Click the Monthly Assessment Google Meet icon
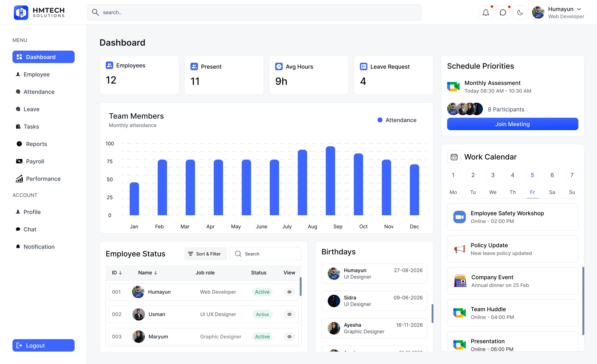Image resolution: width=597 pixels, height=364 pixels. click(453, 87)
